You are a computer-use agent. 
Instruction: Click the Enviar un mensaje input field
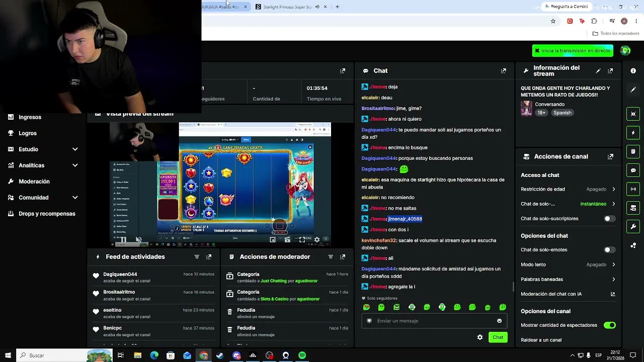434,321
